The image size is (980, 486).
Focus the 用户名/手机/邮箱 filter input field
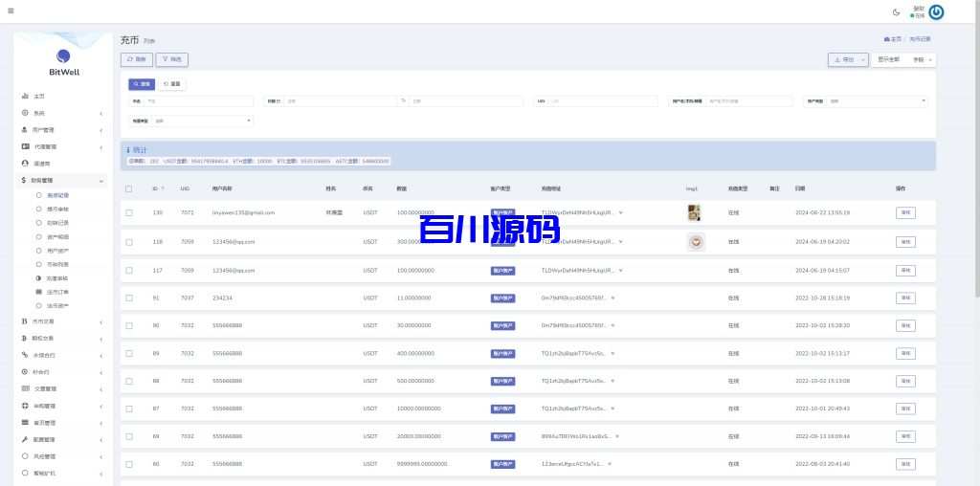[x=749, y=101]
